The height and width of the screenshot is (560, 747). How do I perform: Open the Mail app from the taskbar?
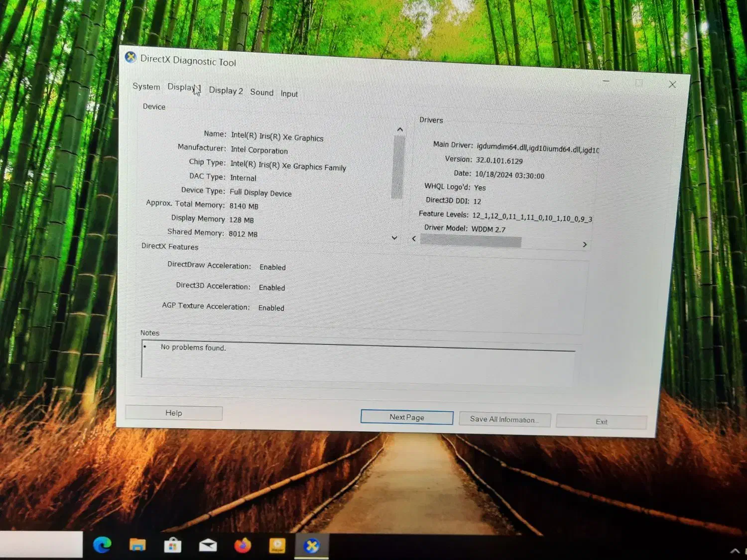click(208, 546)
